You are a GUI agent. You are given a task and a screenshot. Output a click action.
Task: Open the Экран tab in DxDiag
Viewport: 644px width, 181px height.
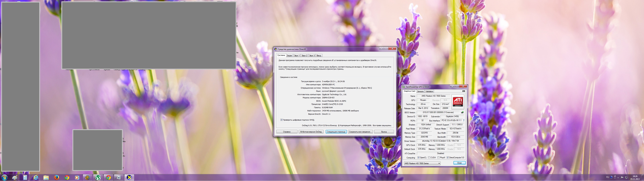click(289, 56)
